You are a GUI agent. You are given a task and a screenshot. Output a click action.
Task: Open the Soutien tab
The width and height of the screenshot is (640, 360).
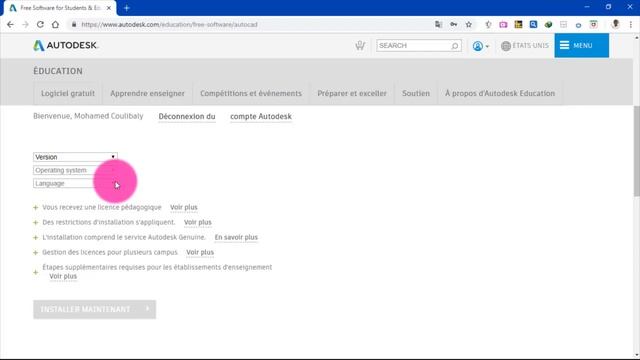pyautogui.click(x=416, y=93)
